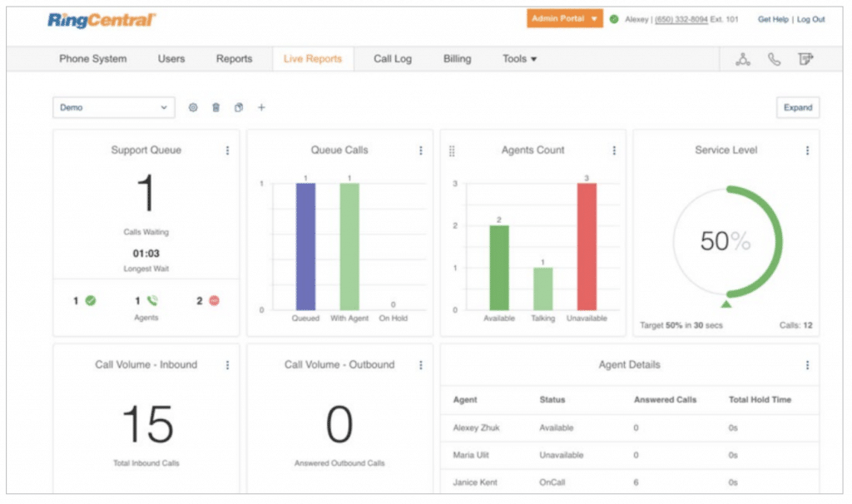Viewport: 852px width, 504px height.
Task: Switch to the Call Log tab
Action: pos(392,59)
